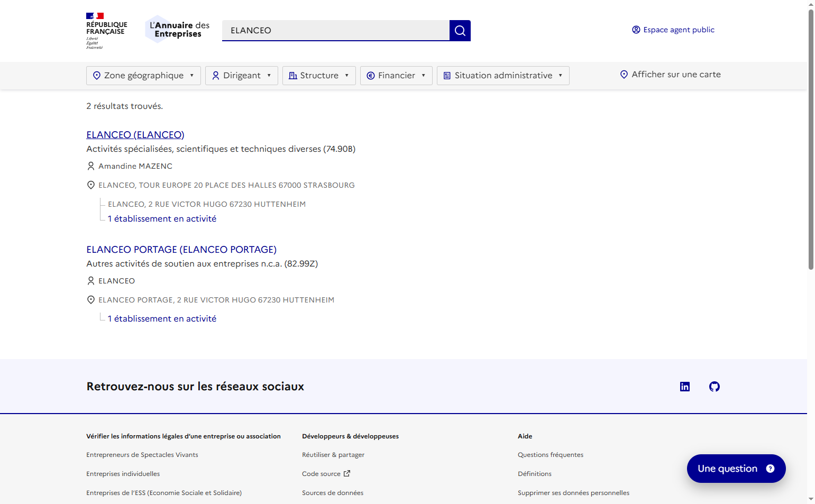Open the Dirigeant filter dropdown
815x504 pixels.
point(242,76)
